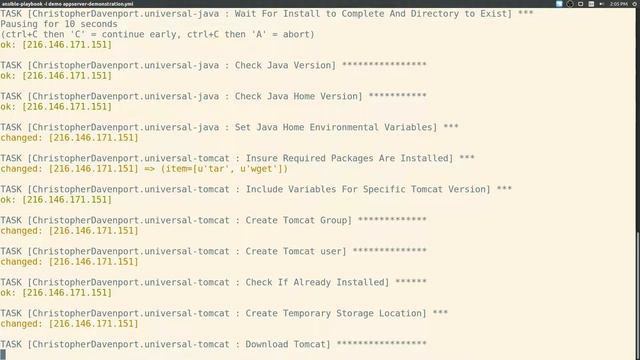This screenshot has height=360, width=640.
Task: Click the 'Create Tomcat Group' task line
Action: coord(213,220)
